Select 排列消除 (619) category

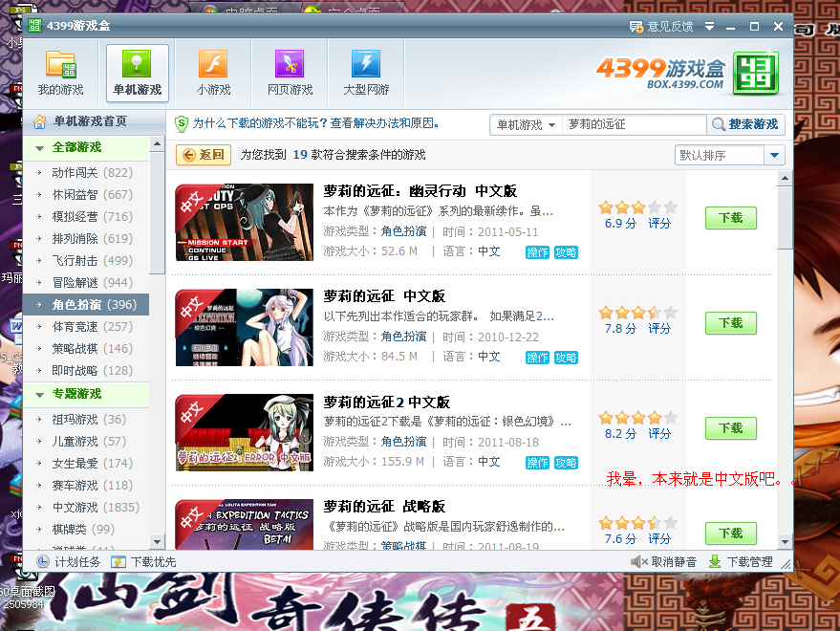pyautogui.click(x=86, y=239)
